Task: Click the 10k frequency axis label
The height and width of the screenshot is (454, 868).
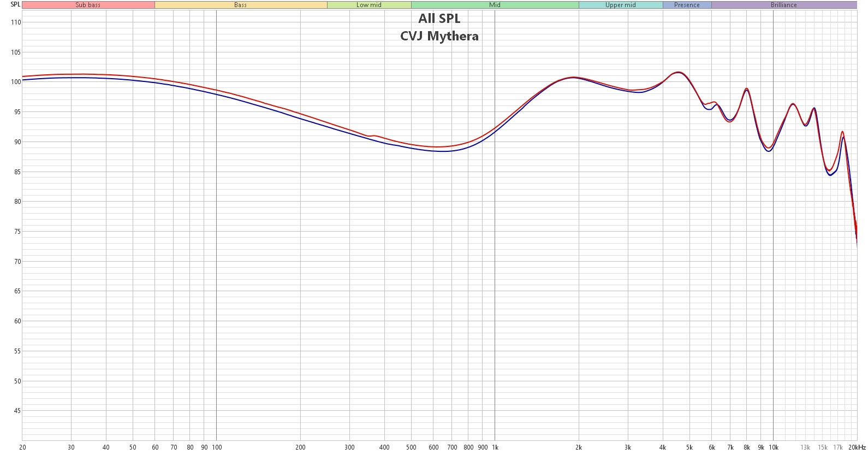Action: tap(774, 447)
